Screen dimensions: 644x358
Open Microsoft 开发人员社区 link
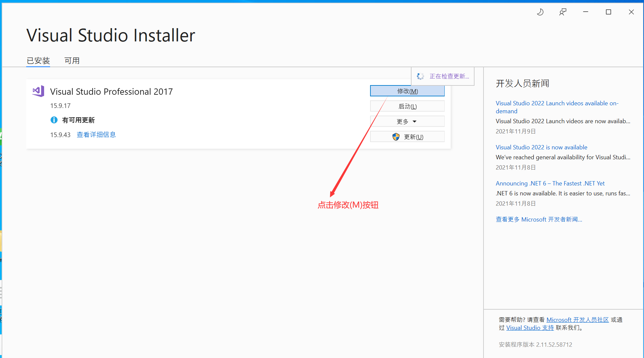coord(578,320)
